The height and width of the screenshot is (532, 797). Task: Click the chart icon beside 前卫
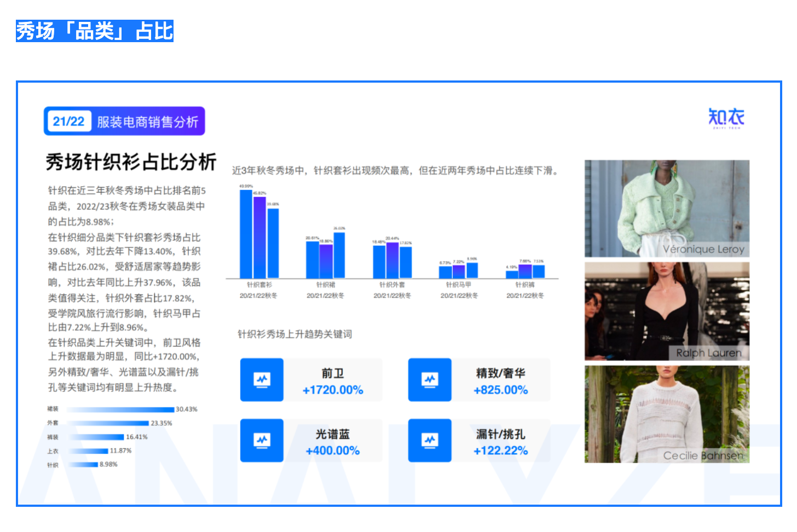tap(262, 379)
